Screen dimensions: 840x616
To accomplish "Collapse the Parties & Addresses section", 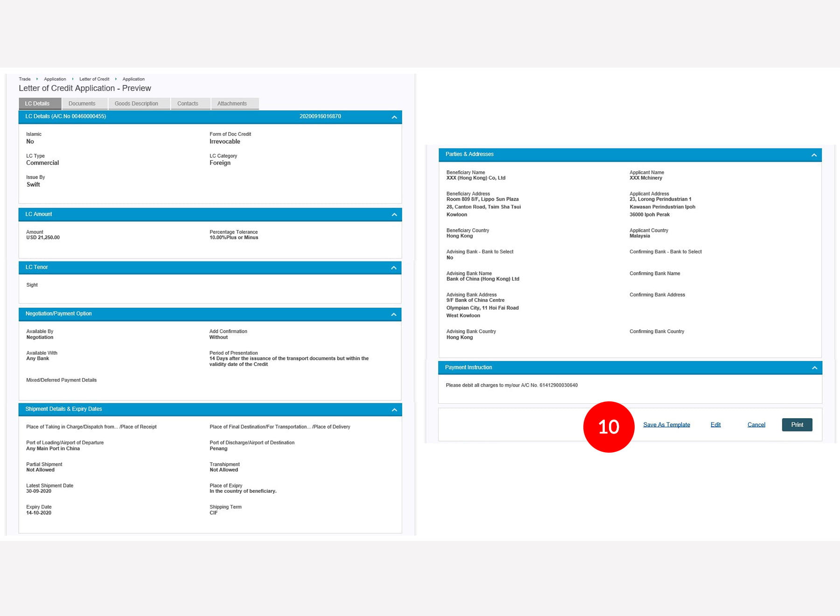I will [814, 155].
